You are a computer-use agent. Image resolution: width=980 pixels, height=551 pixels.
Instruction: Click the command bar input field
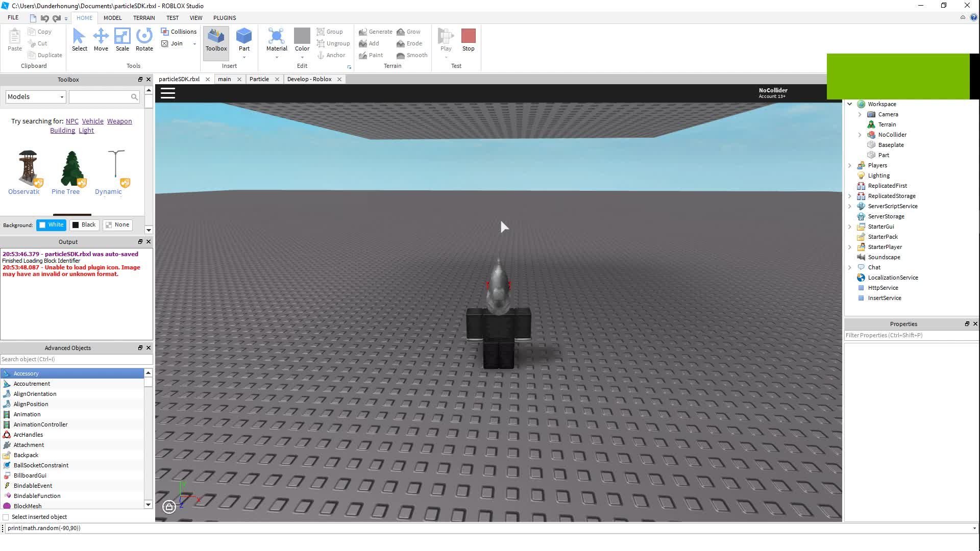tap(490, 528)
